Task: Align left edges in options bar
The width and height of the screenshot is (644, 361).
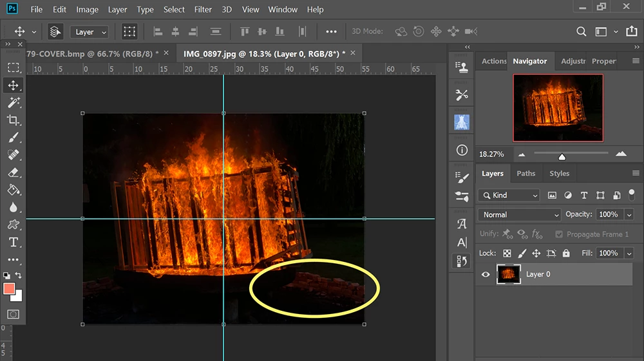Action: (158, 32)
